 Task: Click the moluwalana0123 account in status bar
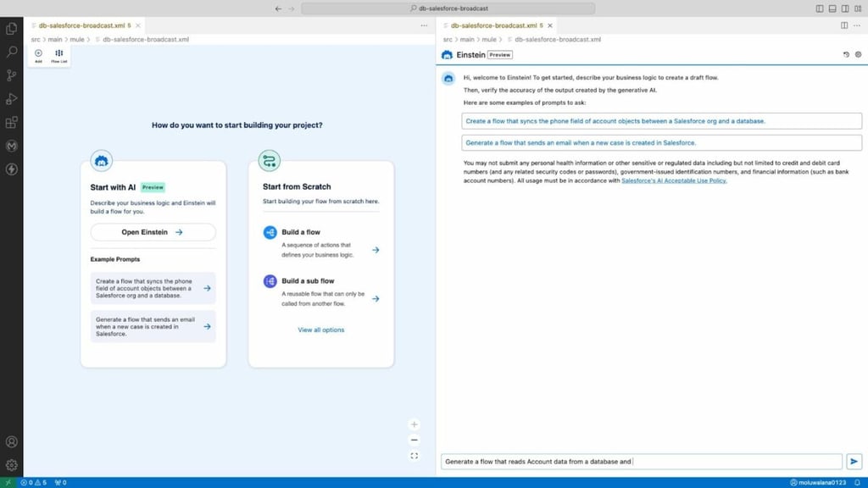coord(818,482)
